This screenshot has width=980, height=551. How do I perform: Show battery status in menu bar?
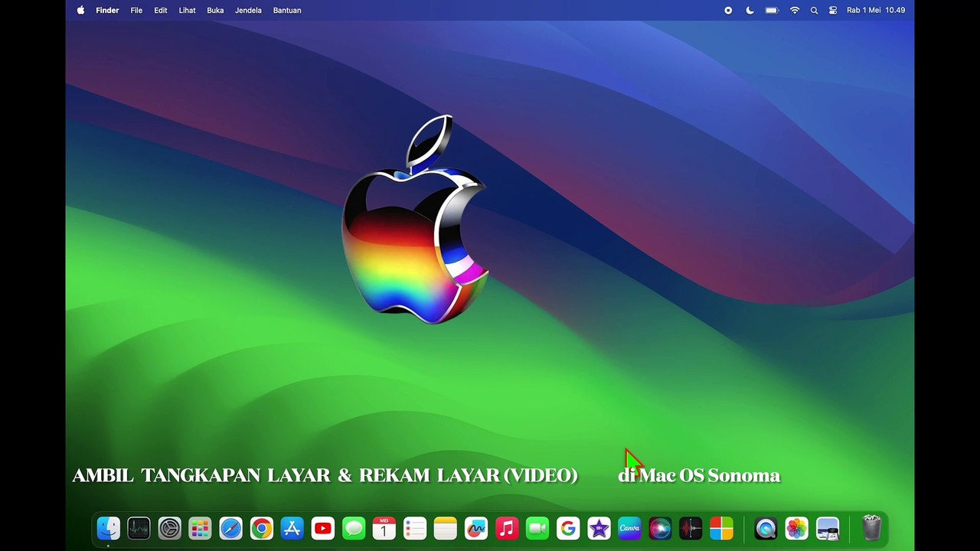(x=772, y=10)
